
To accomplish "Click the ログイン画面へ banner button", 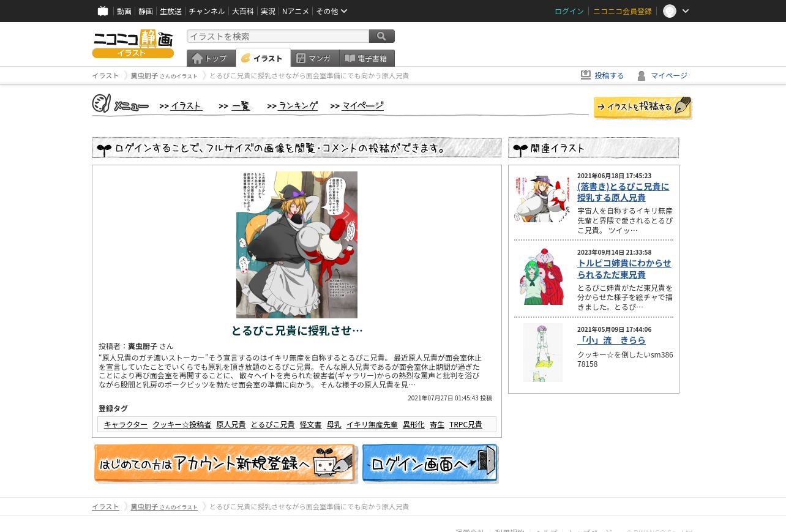I will click(x=430, y=464).
